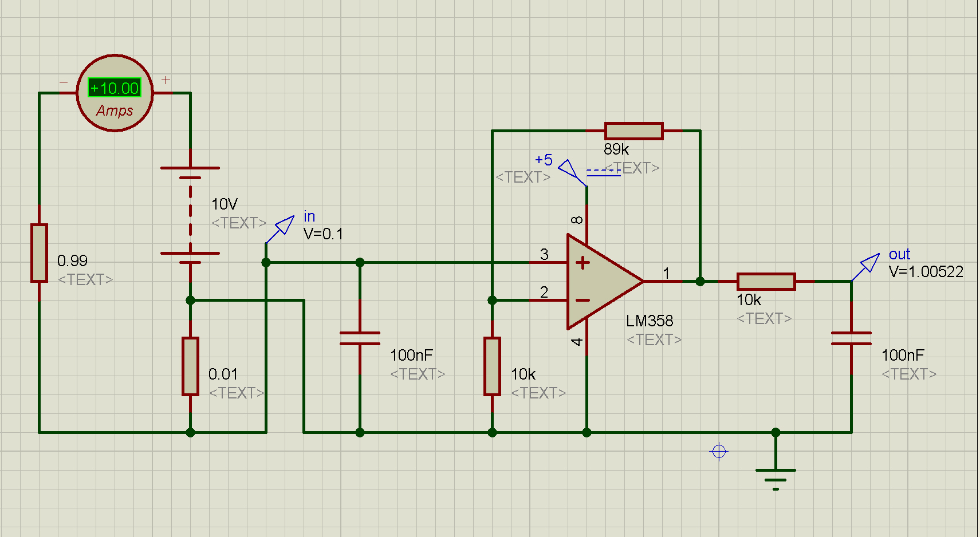Click the 'LM358' part name label
This screenshot has height=537, width=980.
650,321
